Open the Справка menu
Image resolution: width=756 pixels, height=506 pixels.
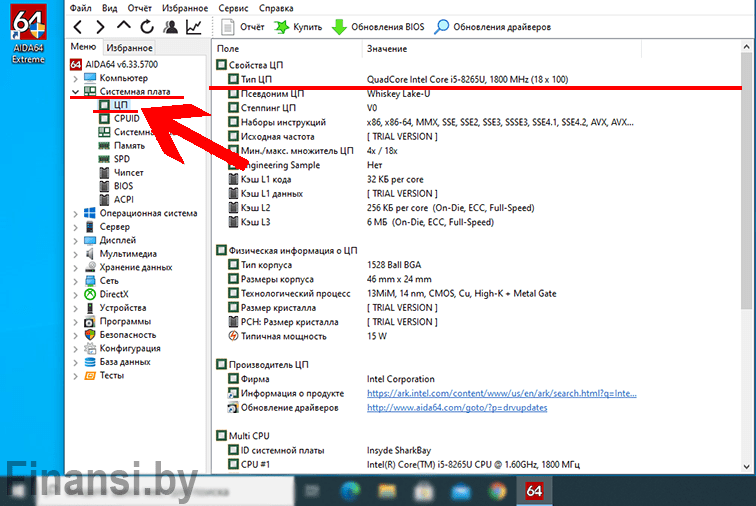point(276,8)
